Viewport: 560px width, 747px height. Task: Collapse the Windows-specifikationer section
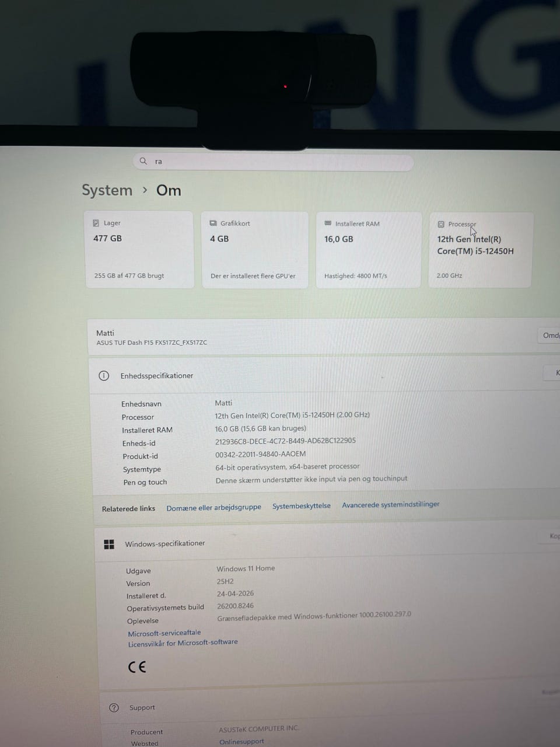pyautogui.click(x=327, y=542)
